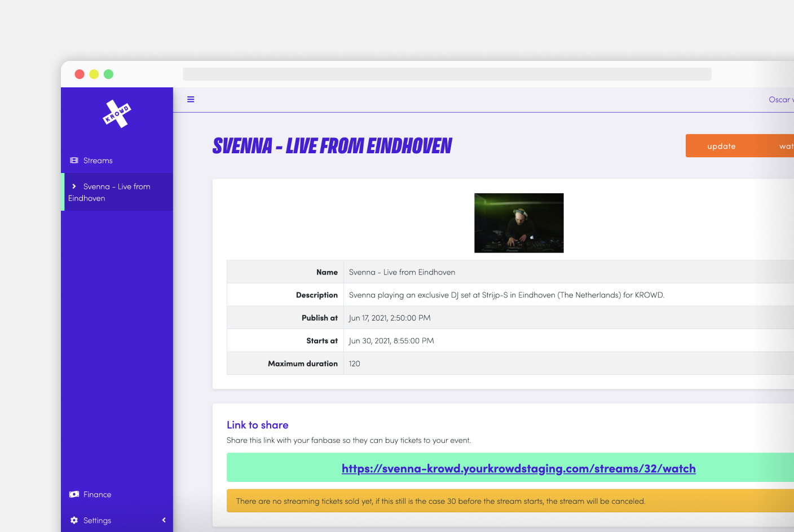Click the DJ stream thumbnail image
This screenshot has height=532, width=794.
[519, 223]
